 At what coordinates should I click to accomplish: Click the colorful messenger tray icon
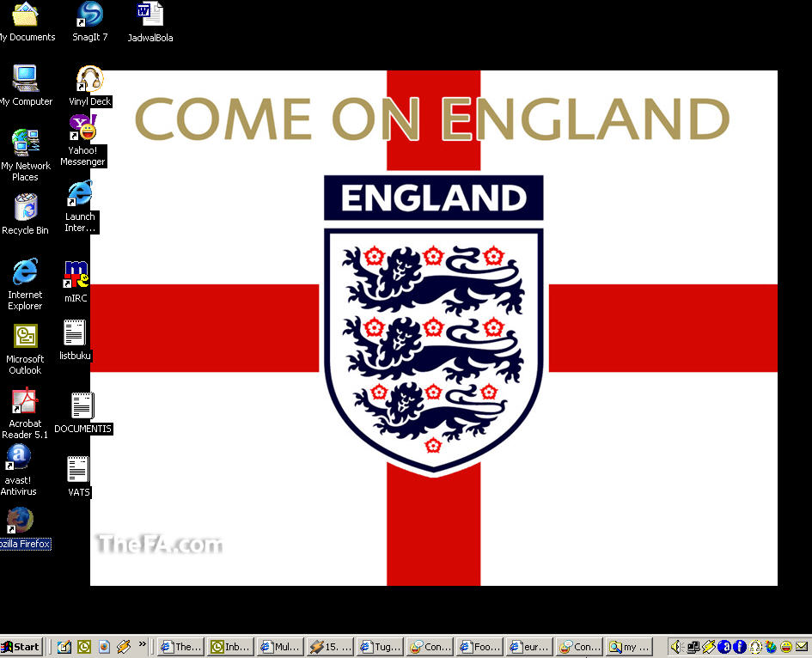pos(771,647)
